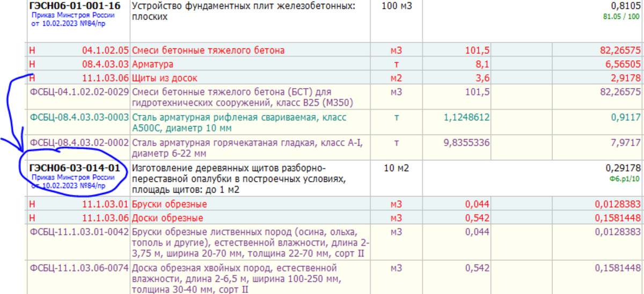Select code 11.1.03.01 row
The height and width of the screenshot is (294, 644).
point(105,204)
